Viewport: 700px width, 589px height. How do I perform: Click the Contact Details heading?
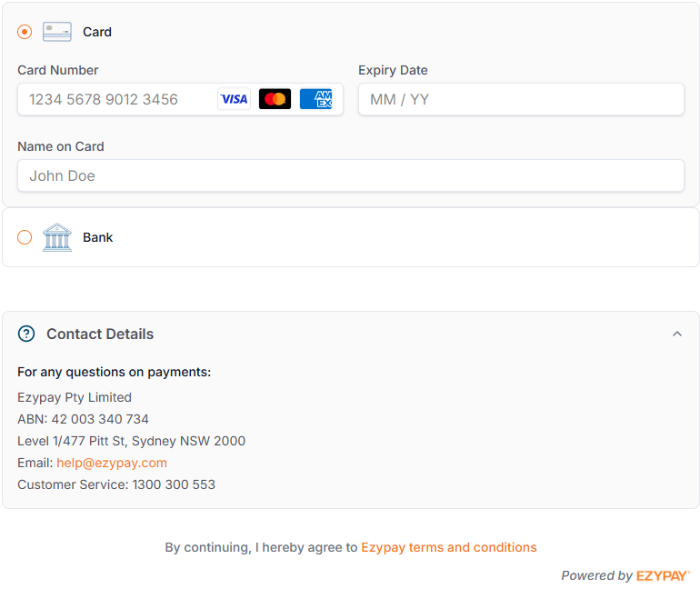[100, 334]
